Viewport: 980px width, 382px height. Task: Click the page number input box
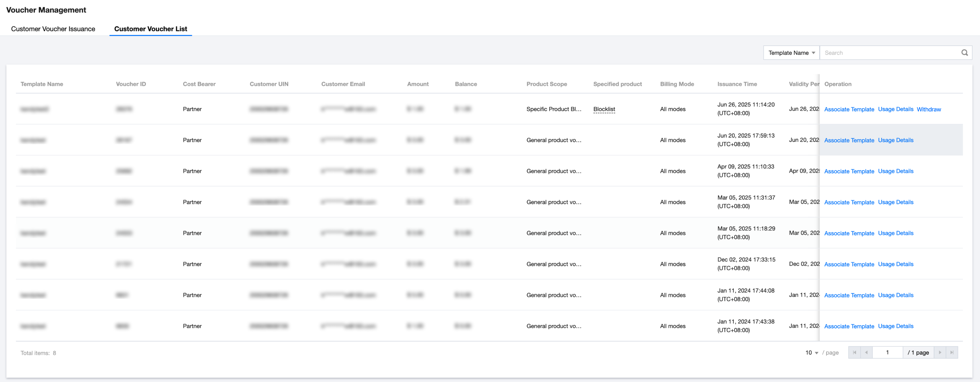(x=887, y=352)
